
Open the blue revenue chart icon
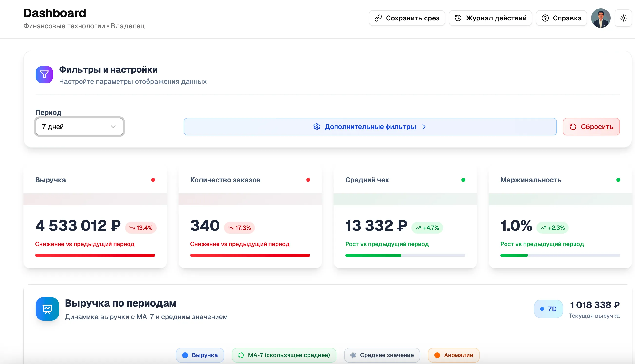[47, 309]
